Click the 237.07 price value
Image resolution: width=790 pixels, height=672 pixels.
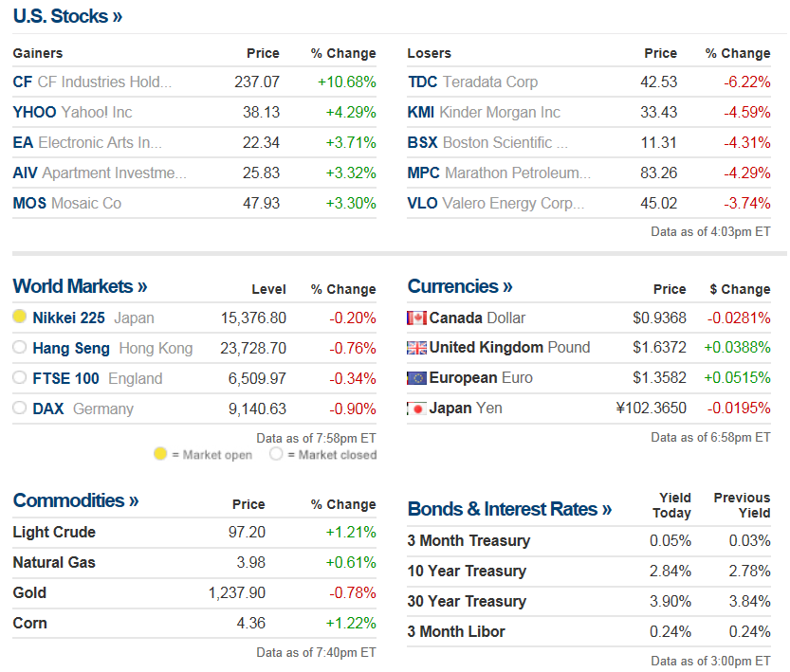pos(257,82)
